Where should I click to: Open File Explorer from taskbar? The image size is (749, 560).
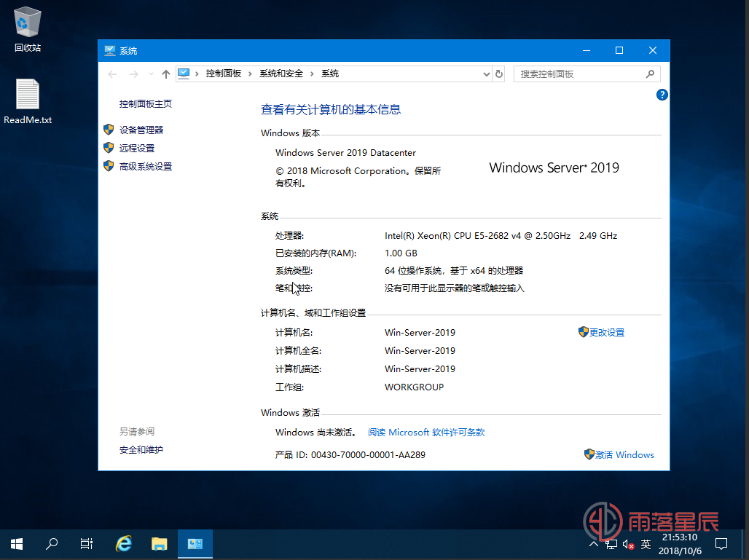(160, 544)
